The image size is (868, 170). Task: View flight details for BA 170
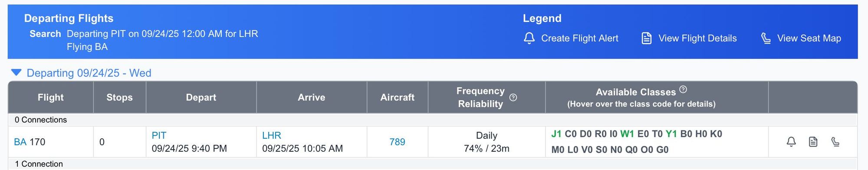click(x=813, y=142)
